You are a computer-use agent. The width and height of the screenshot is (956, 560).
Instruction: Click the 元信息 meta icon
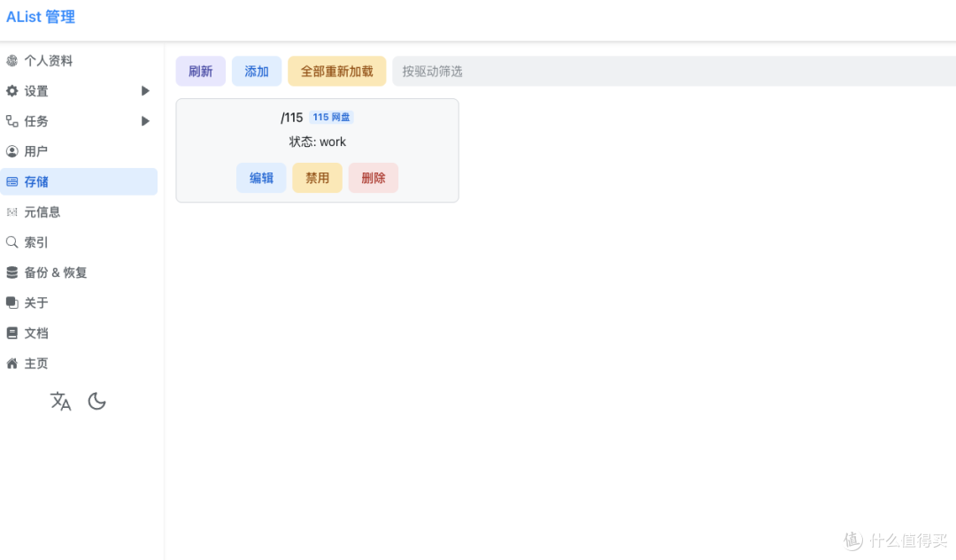coord(12,212)
